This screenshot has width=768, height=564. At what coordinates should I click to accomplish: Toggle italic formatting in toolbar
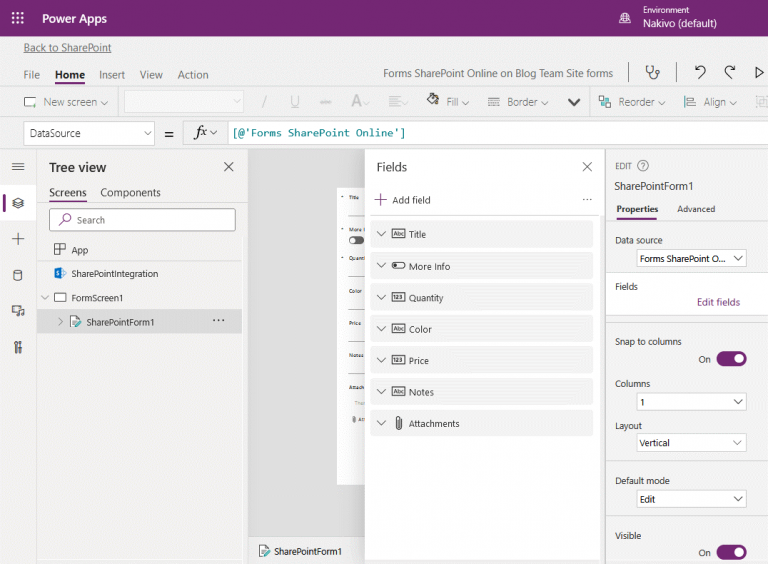(x=264, y=102)
